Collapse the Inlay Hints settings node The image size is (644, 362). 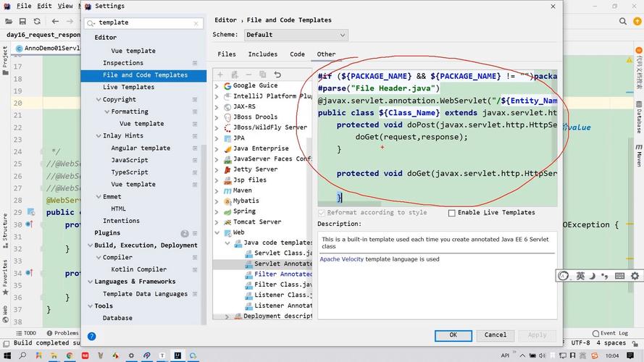pyautogui.click(x=99, y=135)
